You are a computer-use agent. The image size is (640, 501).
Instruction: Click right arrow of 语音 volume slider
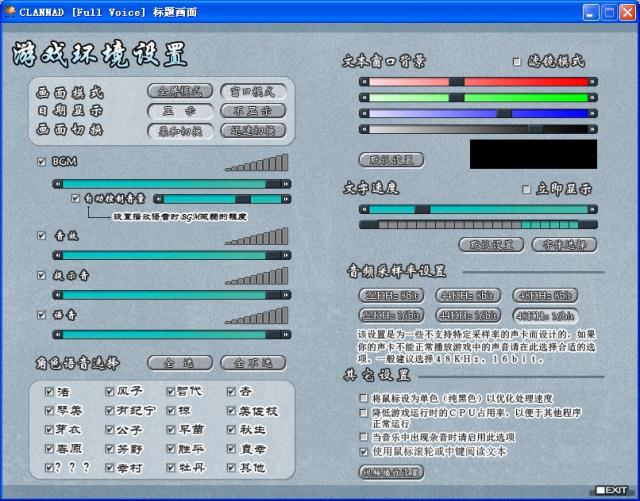[x=286, y=335]
